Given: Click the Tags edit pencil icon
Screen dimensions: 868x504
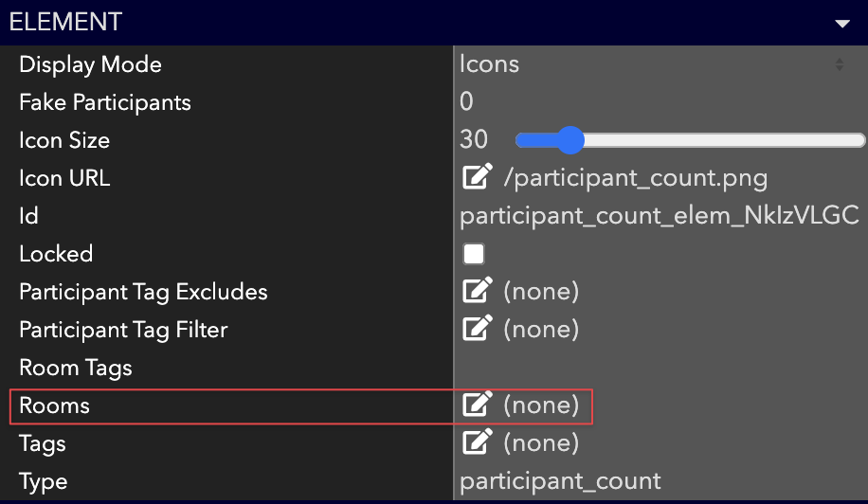Looking at the screenshot, I should point(478,442).
